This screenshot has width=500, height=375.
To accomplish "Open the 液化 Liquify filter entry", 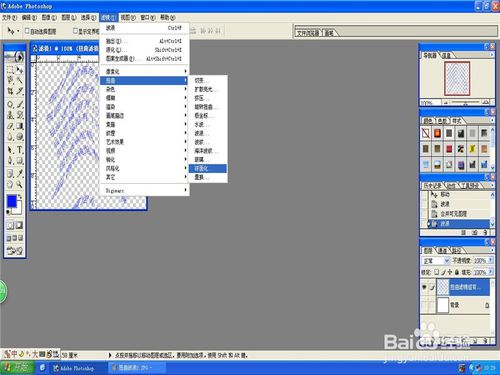I will 145,50.
